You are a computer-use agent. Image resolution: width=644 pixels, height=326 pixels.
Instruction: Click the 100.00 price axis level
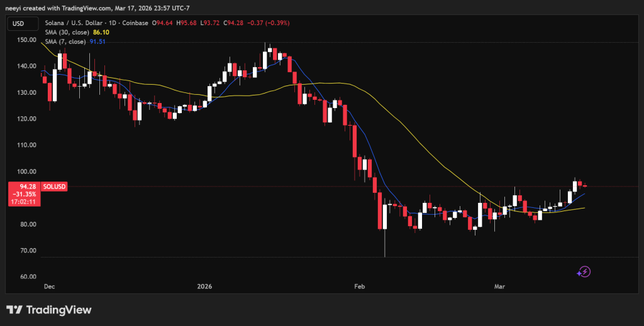pos(25,171)
